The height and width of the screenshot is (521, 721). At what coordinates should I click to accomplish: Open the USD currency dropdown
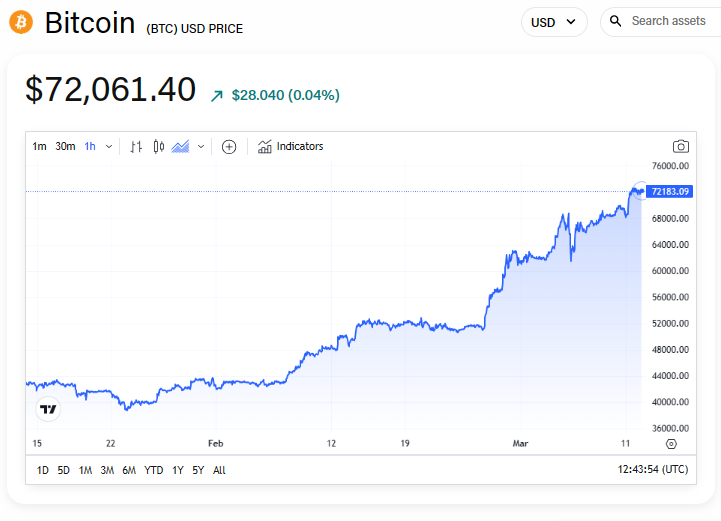click(x=554, y=22)
